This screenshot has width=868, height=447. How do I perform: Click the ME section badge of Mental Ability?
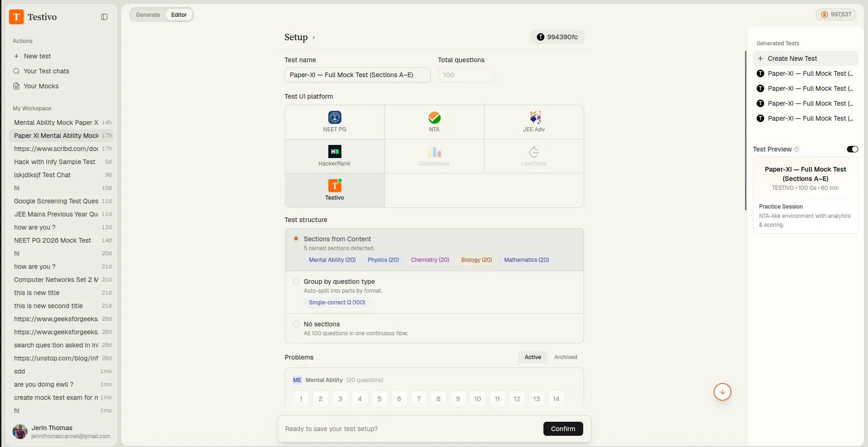coord(297,380)
